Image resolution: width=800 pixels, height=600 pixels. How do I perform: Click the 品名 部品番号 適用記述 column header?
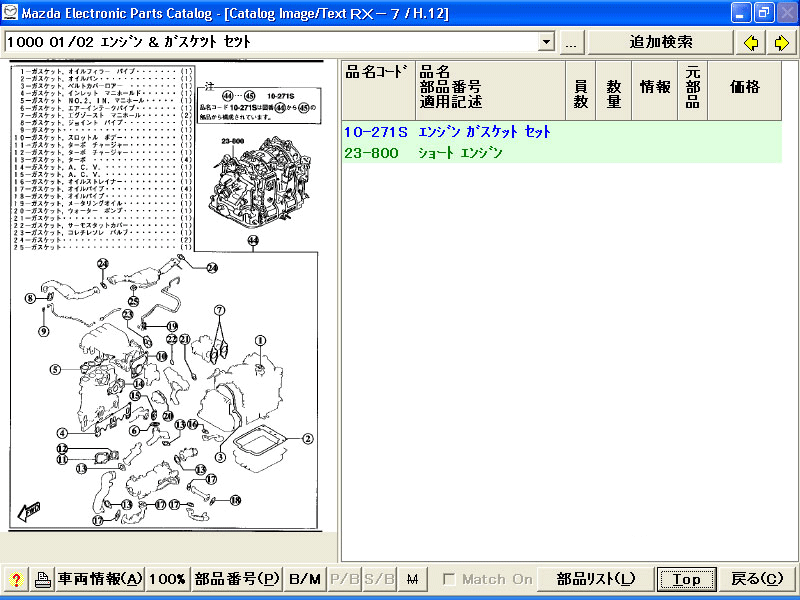point(490,90)
